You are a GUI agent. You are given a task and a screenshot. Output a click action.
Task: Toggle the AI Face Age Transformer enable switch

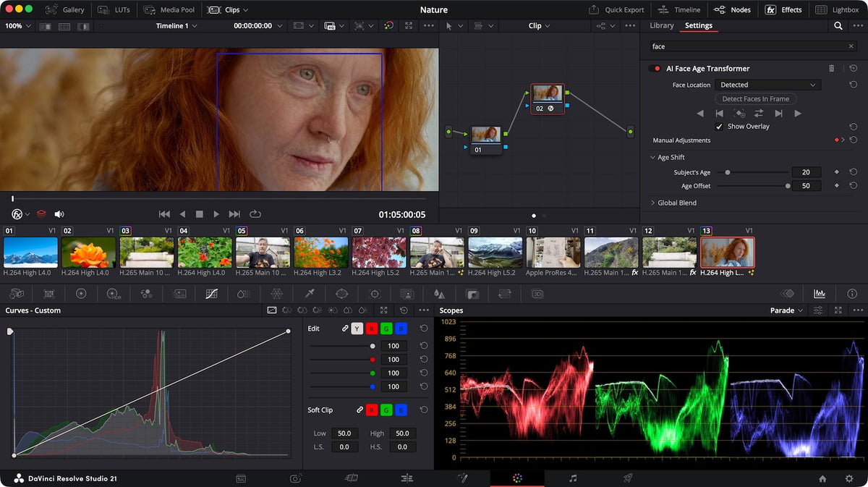(x=655, y=69)
